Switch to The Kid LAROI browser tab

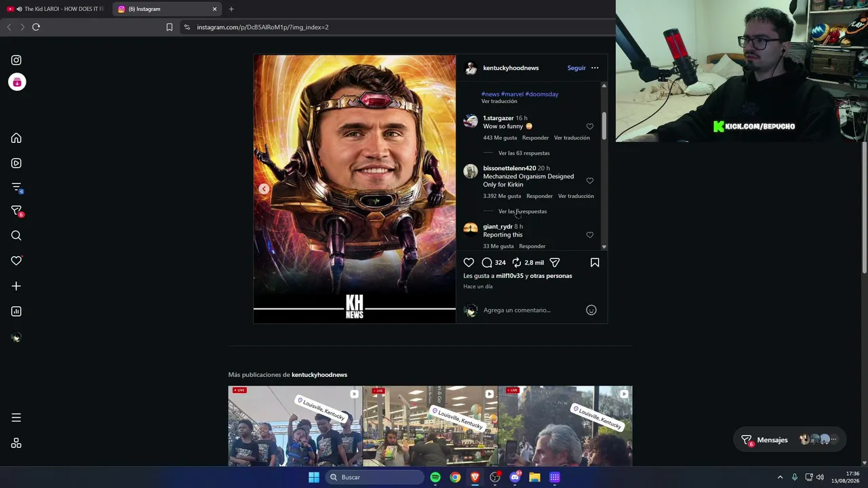point(56,9)
